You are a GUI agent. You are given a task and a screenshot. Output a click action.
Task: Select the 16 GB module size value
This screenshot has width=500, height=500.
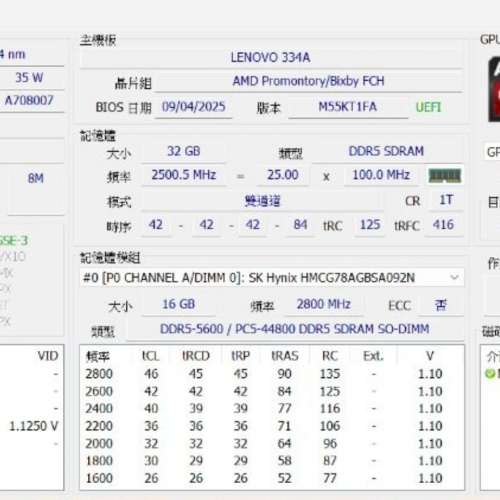(179, 304)
